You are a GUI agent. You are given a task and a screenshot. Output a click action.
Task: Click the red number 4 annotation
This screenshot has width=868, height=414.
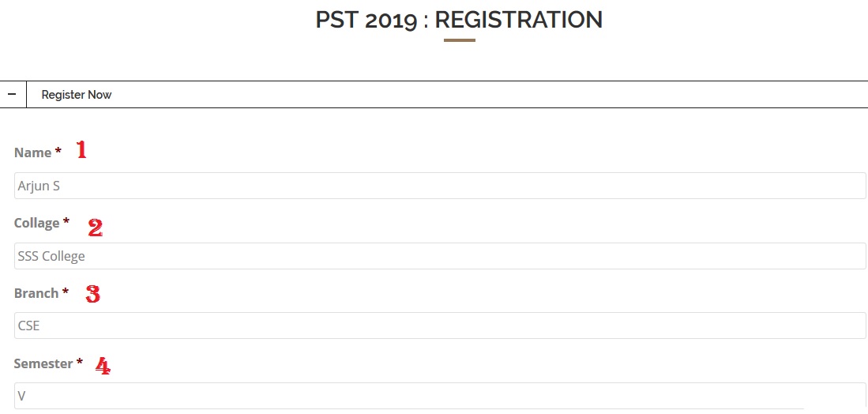click(103, 366)
